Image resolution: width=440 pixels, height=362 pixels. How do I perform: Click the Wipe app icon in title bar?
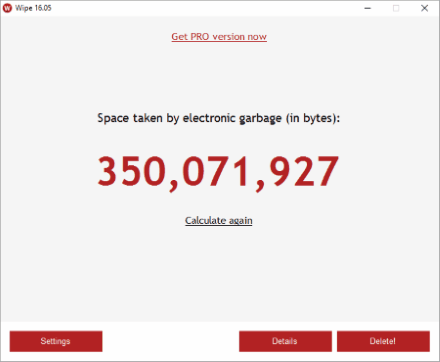pos(7,8)
